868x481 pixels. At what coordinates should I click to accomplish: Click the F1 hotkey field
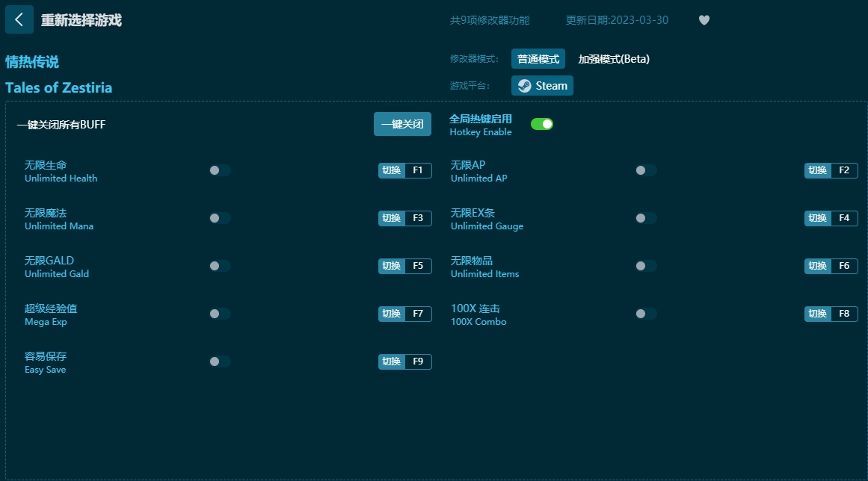pyautogui.click(x=418, y=170)
